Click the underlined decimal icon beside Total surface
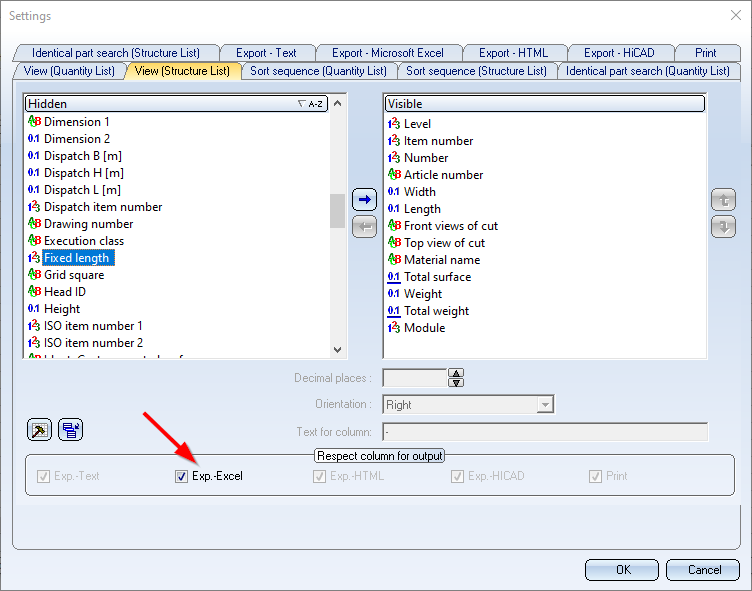The height and width of the screenshot is (591, 752). coord(394,277)
